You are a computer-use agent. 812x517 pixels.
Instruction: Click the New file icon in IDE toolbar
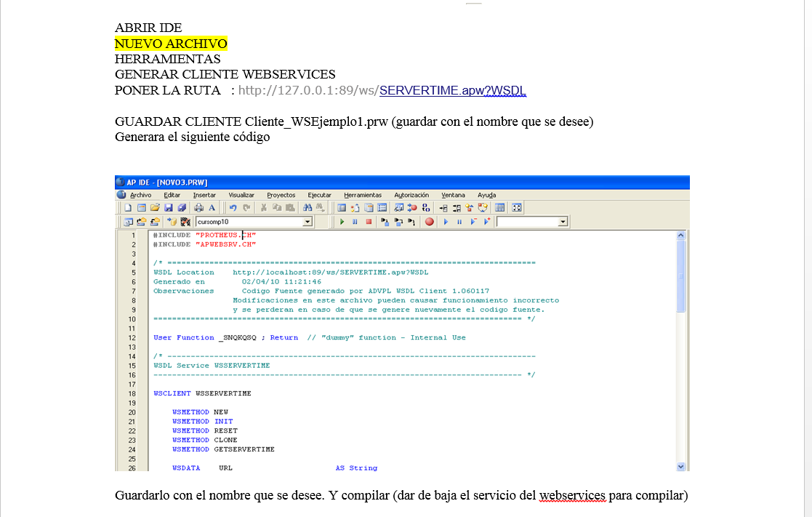[128, 208]
